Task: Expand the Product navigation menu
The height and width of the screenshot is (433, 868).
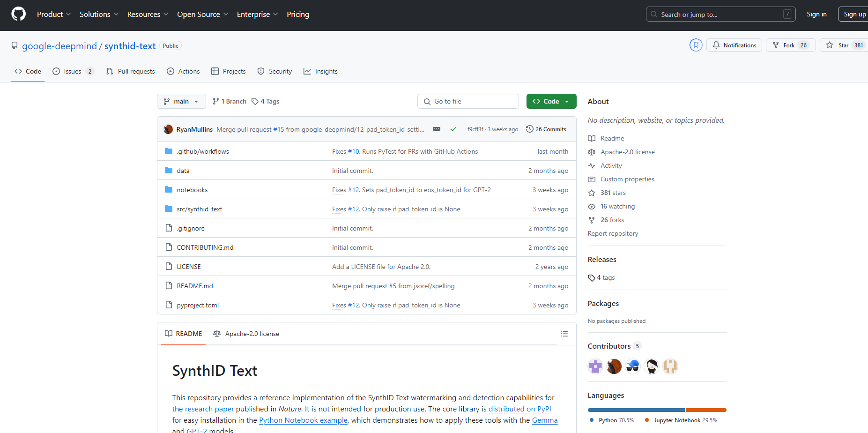Action: tap(54, 14)
